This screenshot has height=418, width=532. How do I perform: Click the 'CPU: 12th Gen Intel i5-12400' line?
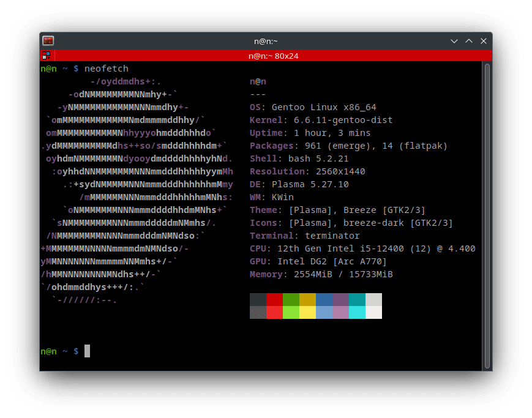tap(362, 248)
